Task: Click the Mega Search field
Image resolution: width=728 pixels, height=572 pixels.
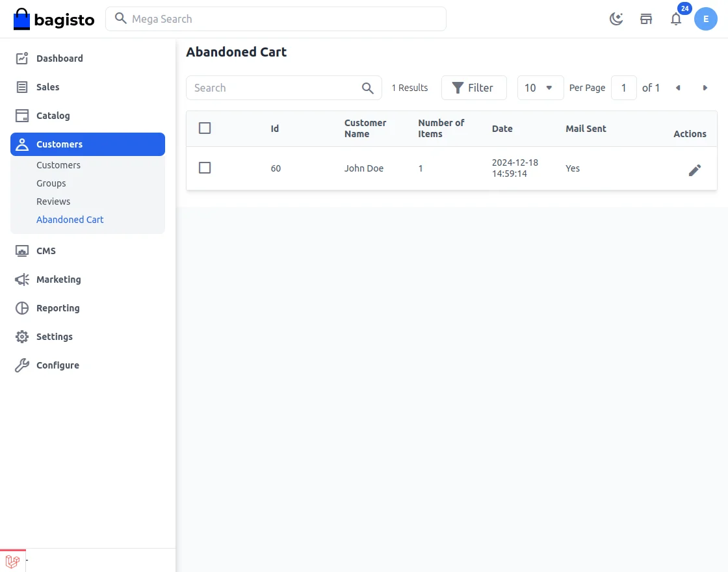Action: coord(276,19)
